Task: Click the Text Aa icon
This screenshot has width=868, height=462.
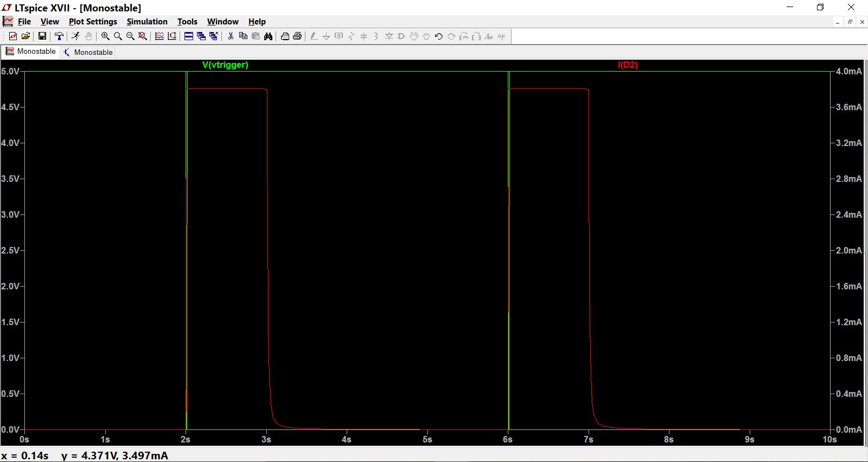Action: [489, 36]
